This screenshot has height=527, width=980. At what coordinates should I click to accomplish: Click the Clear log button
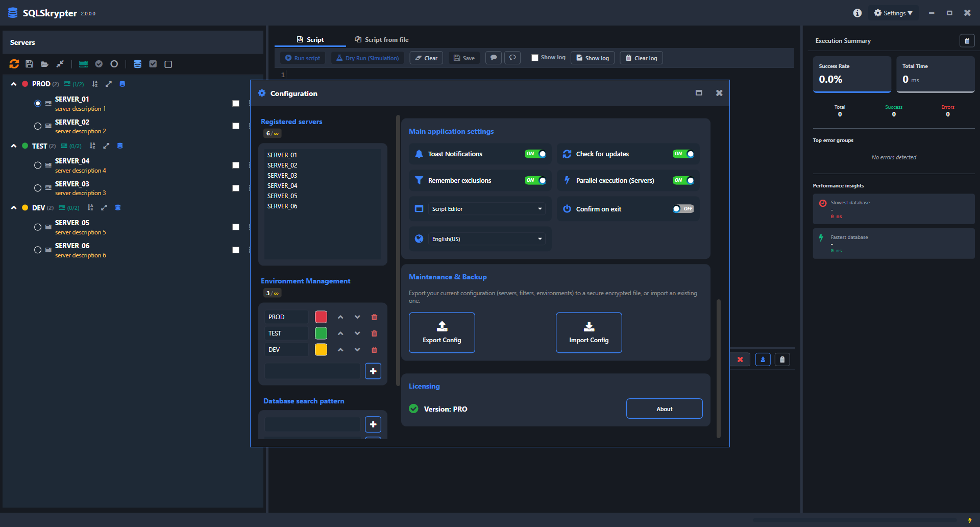point(642,58)
